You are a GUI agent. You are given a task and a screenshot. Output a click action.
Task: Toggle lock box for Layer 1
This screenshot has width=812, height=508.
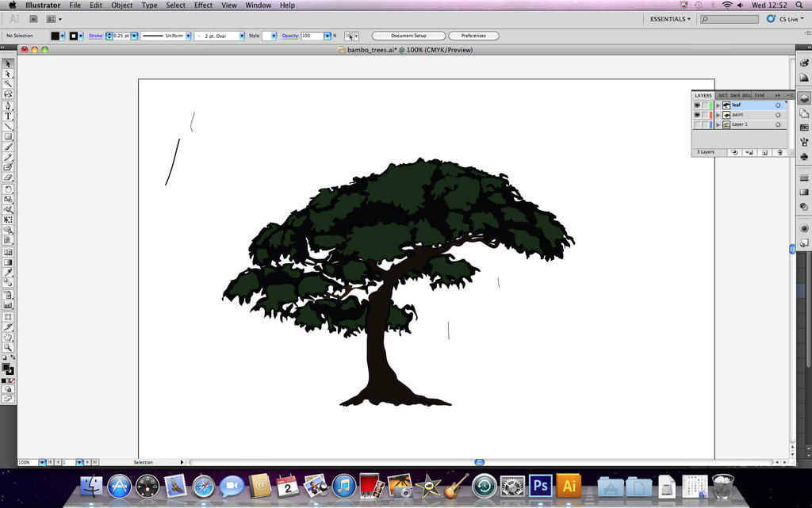tap(705, 124)
